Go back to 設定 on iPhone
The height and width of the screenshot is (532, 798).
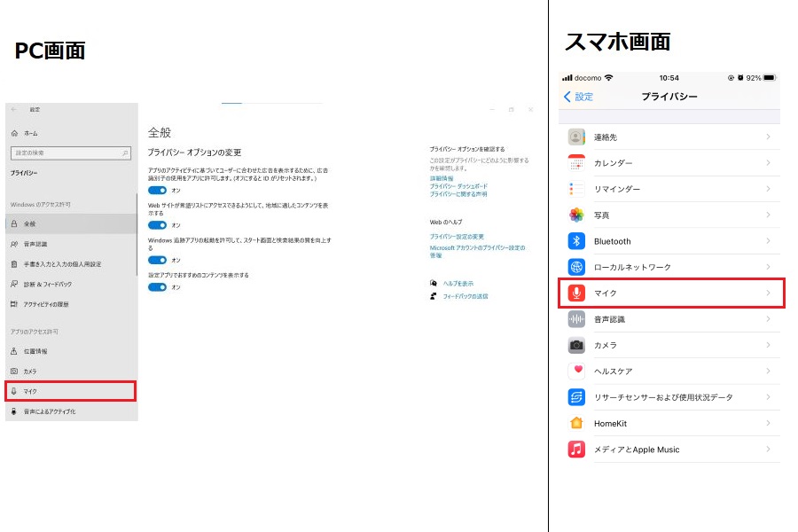pos(578,96)
